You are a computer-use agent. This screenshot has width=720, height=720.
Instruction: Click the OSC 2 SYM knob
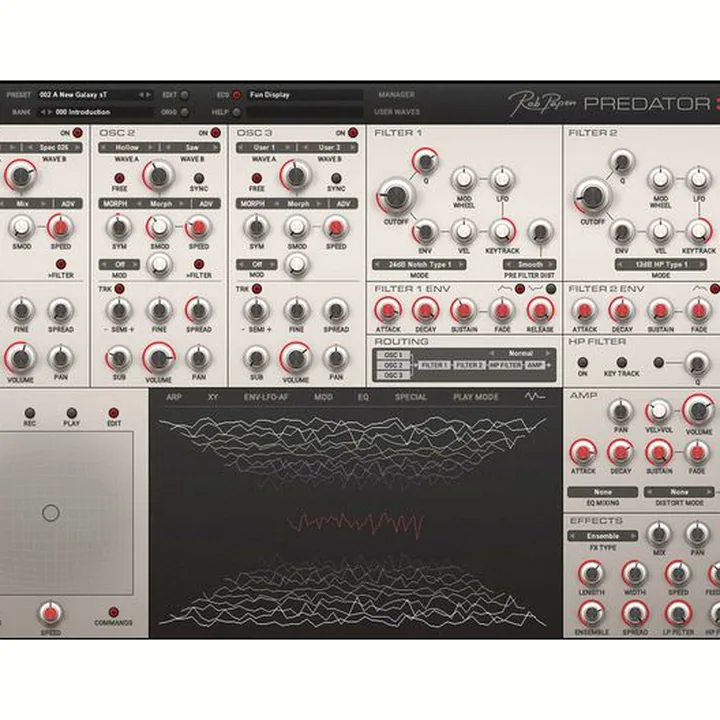pyautogui.click(x=119, y=227)
